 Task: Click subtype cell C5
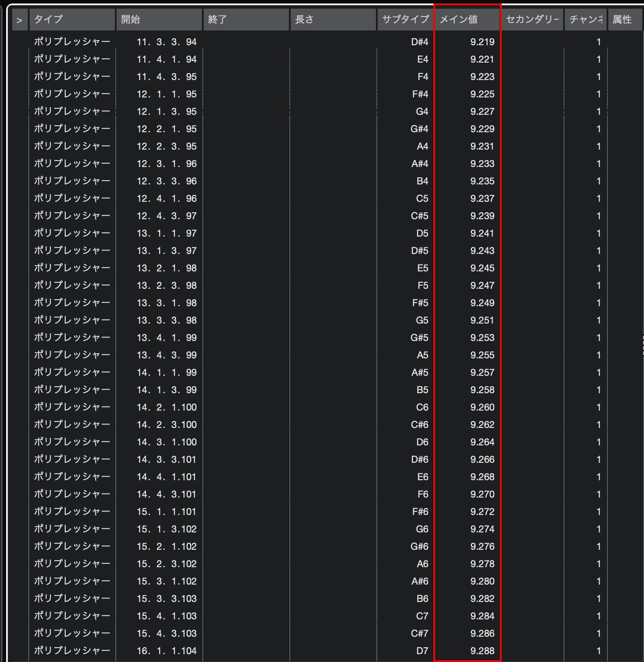coord(422,198)
